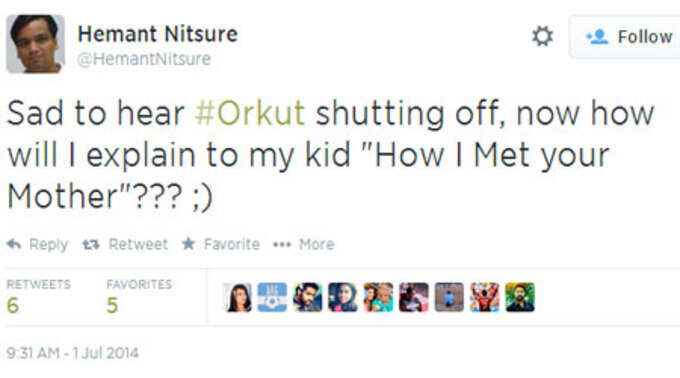View the 6 retweets count
Screen dimensions: 680x378
pos(13,305)
